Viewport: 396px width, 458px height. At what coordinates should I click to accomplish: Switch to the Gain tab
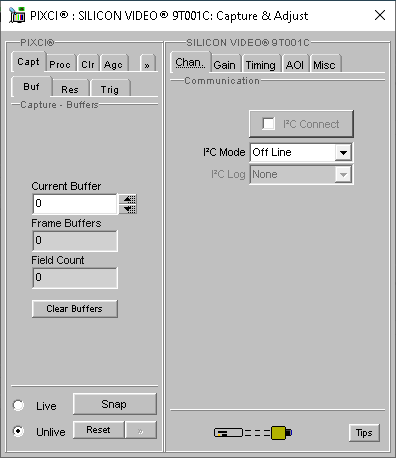[x=225, y=64]
